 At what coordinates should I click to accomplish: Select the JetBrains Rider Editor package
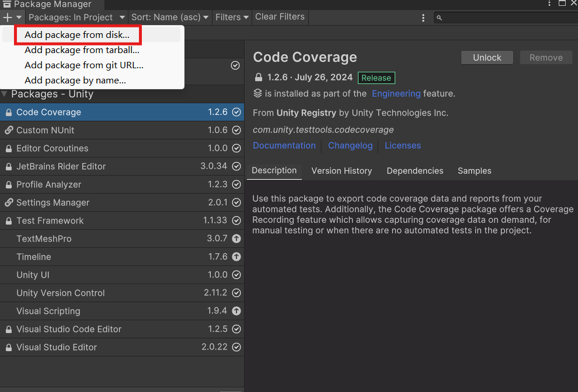tap(121, 166)
